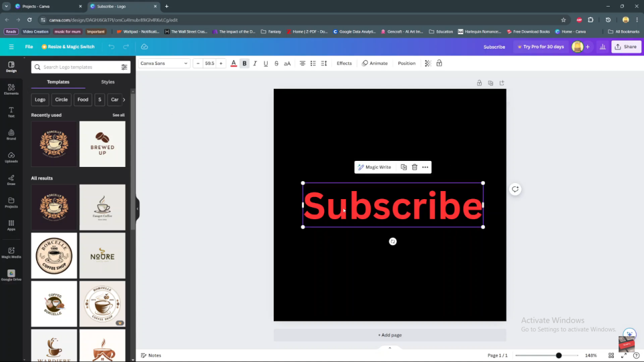Click the Subscribe design title
This screenshot has height=362, width=644.
(494, 47)
